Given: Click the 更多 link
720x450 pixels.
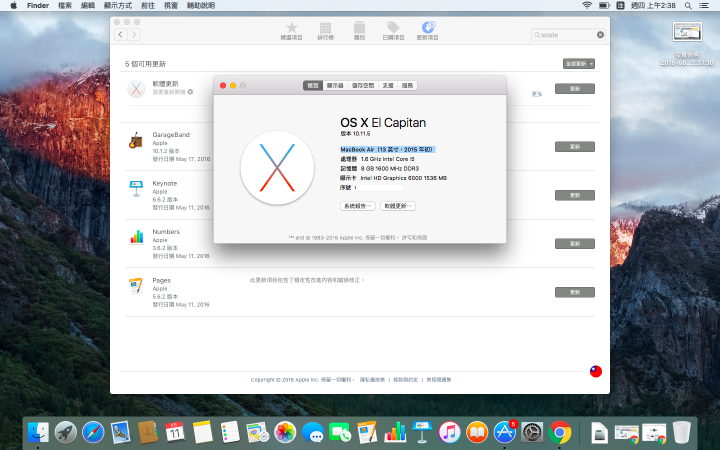Looking at the screenshot, I should 537,94.
